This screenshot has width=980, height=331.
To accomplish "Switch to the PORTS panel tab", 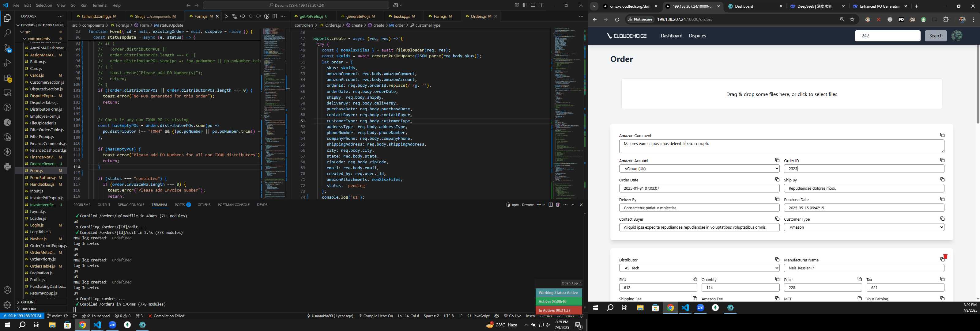I will pos(183,205).
